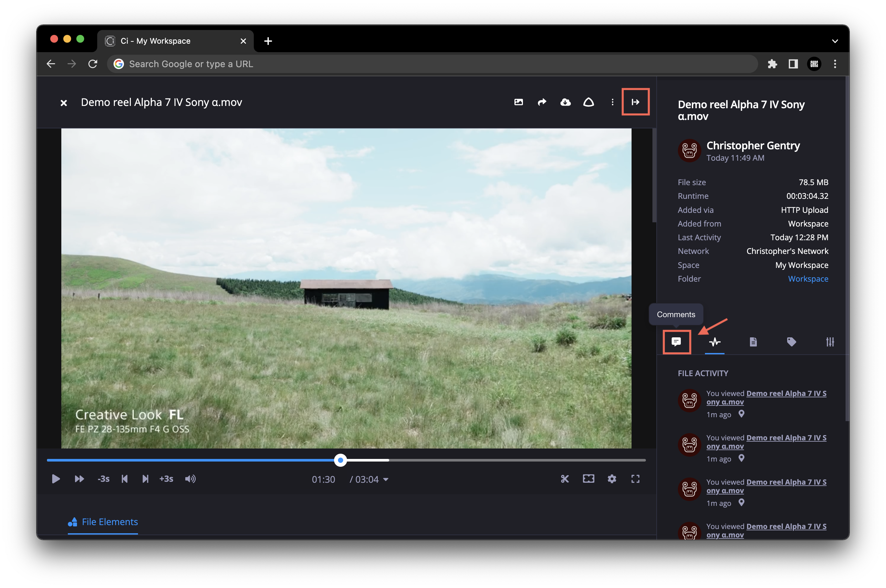Close the Ci - My Workspace tab
This screenshot has height=588, width=886.
tap(243, 41)
